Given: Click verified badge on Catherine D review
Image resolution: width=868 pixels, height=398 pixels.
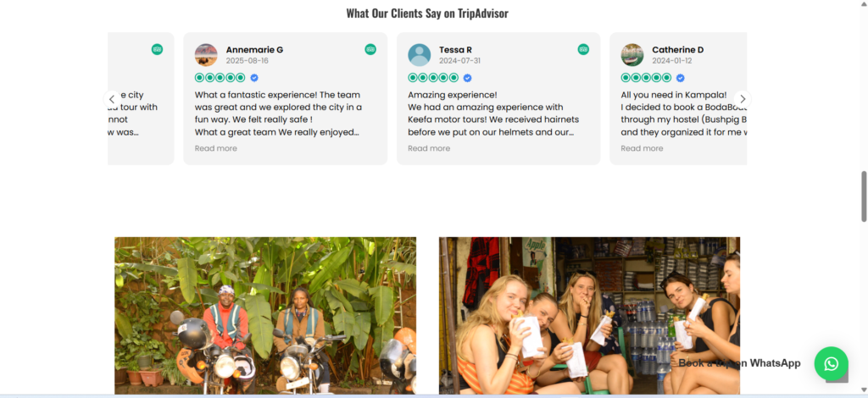Looking at the screenshot, I should point(681,78).
